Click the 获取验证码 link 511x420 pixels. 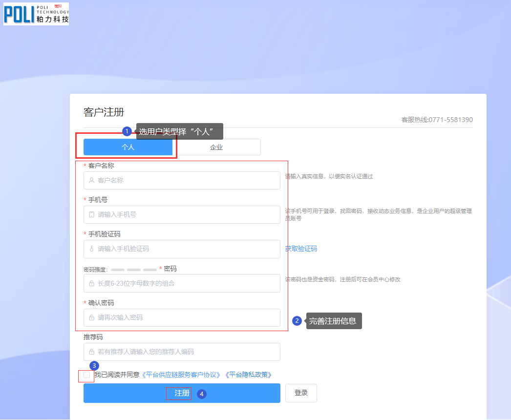(x=301, y=249)
